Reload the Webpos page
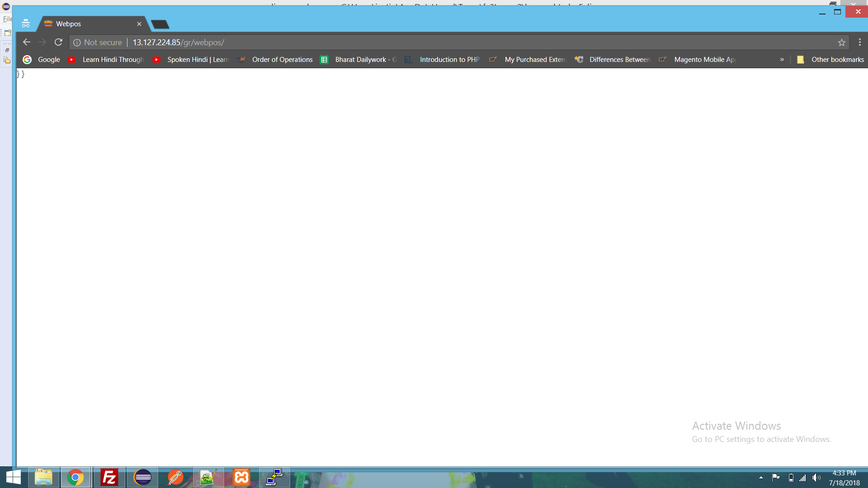This screenshot has height=488, width=868. (58, 42)
